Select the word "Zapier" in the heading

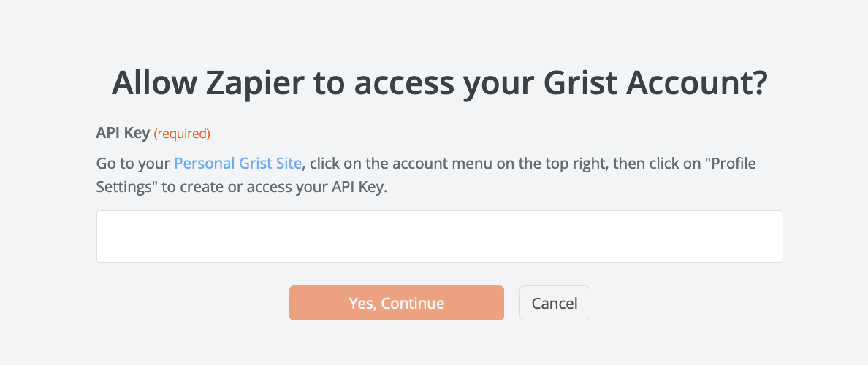253,84
